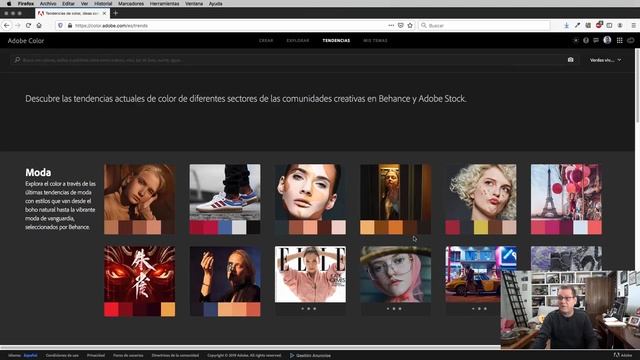Open the user profile avatar

(x=607, y=40)
